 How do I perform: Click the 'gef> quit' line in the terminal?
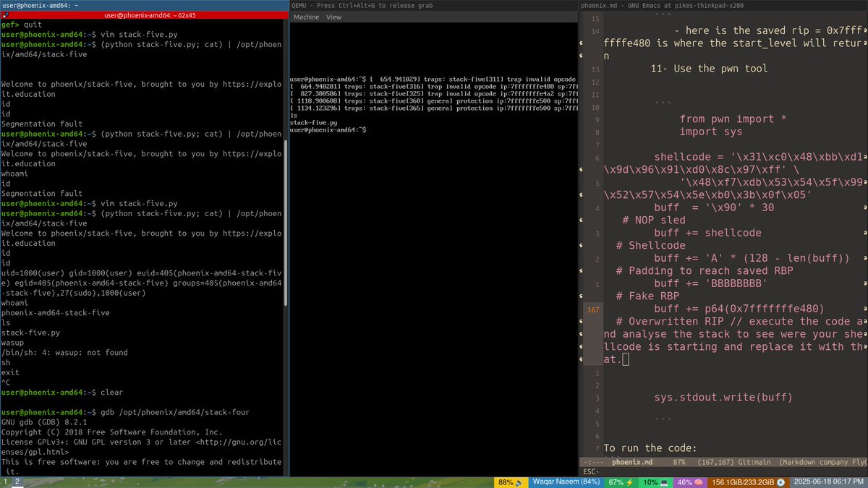pos(22,24)
